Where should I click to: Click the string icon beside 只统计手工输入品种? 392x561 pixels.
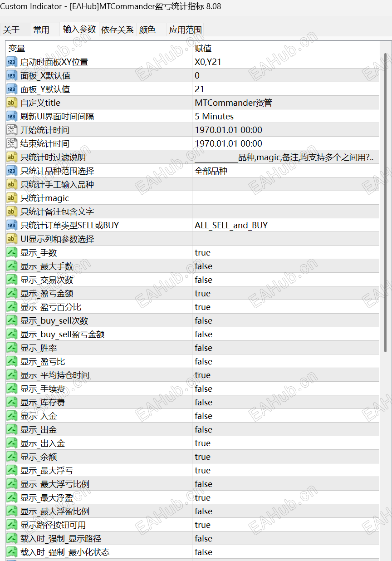[x=12, y=184]
